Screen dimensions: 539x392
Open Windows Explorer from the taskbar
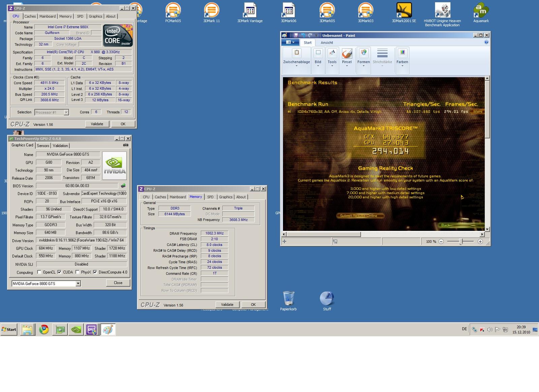[x=27, y=329]
